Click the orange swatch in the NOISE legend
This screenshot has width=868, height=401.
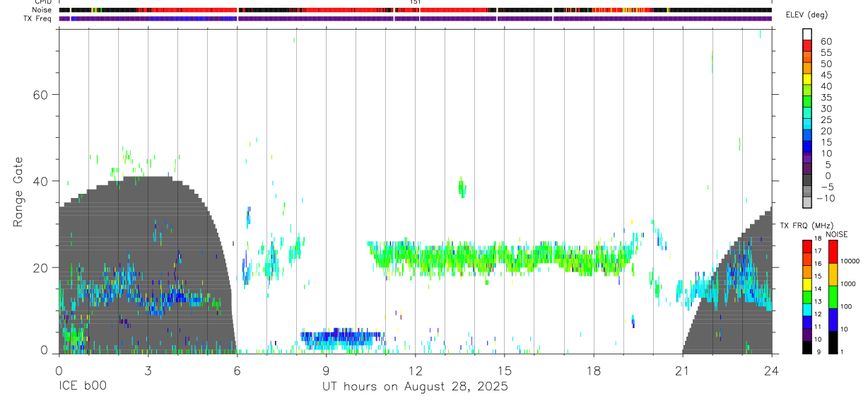coord(832,274)
